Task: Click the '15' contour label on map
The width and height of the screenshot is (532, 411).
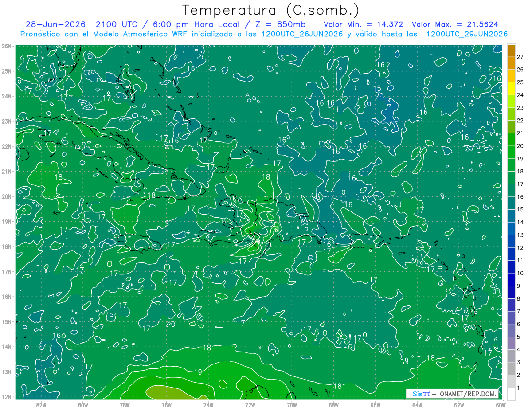Action: pos(377,89)
